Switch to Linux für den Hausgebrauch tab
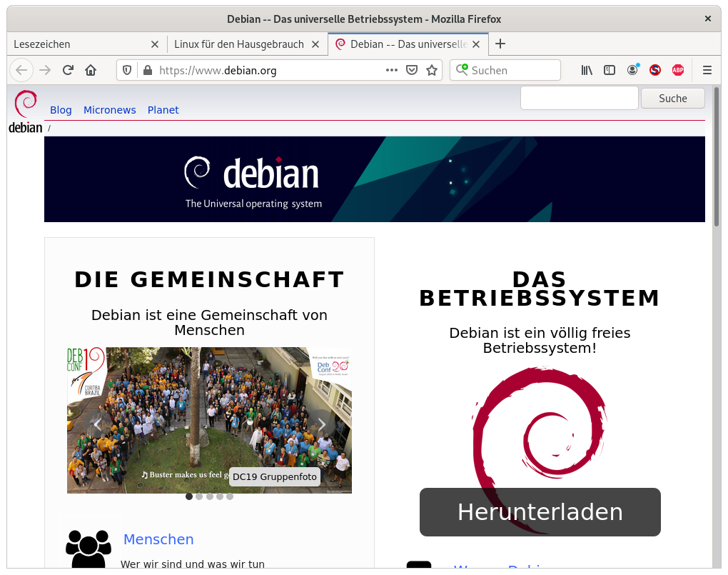This screenshot has height=575, width=728. click(x=248, y=44)
